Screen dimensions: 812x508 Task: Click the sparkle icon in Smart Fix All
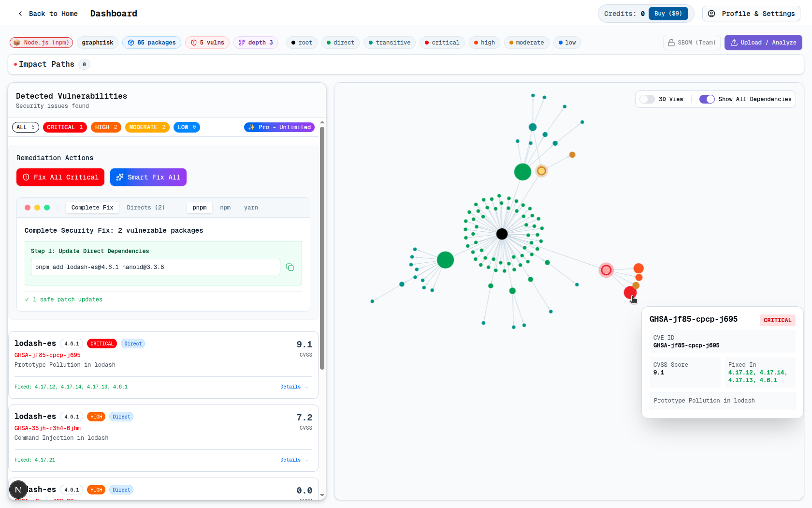coord(120,177)
